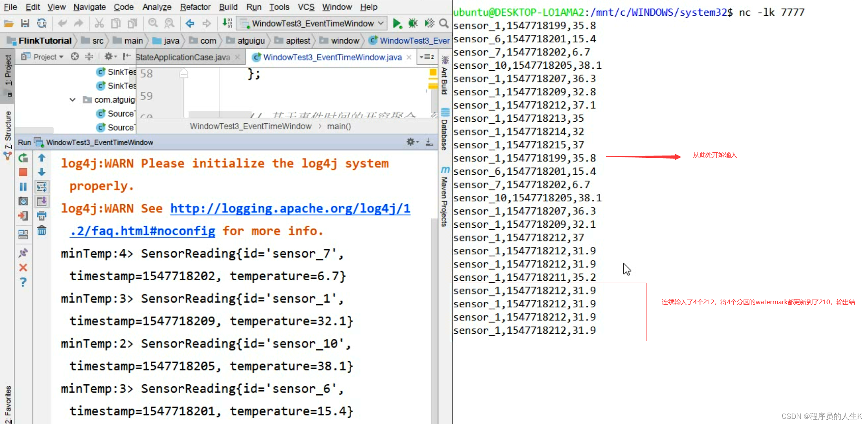Stop the running process red square
Viewport: 868px width, 424px height.
click(23, 172)
